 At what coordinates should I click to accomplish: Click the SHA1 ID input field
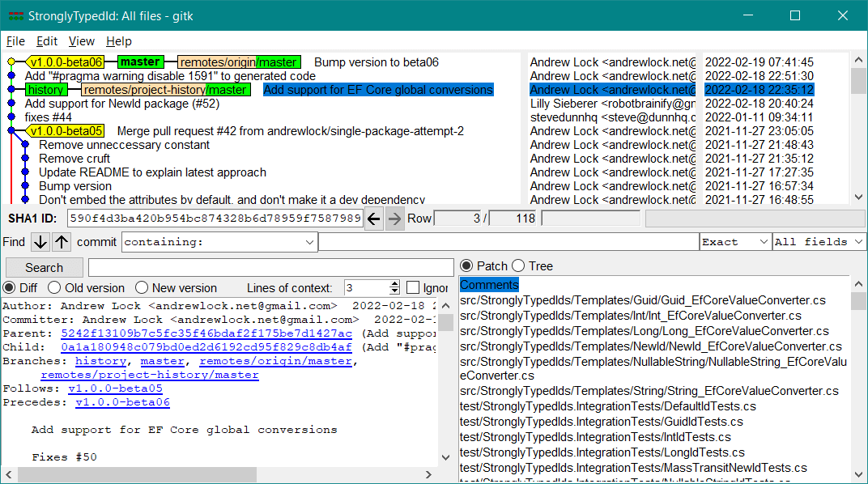215,219
